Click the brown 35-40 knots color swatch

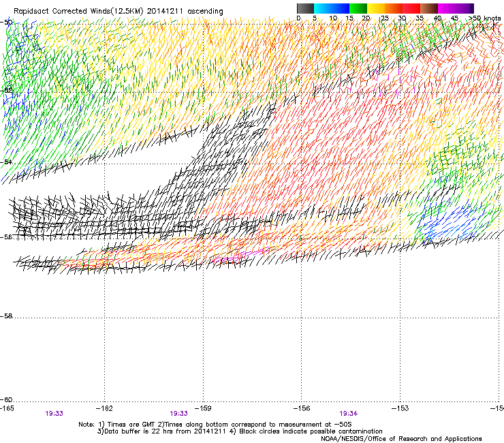429,8
